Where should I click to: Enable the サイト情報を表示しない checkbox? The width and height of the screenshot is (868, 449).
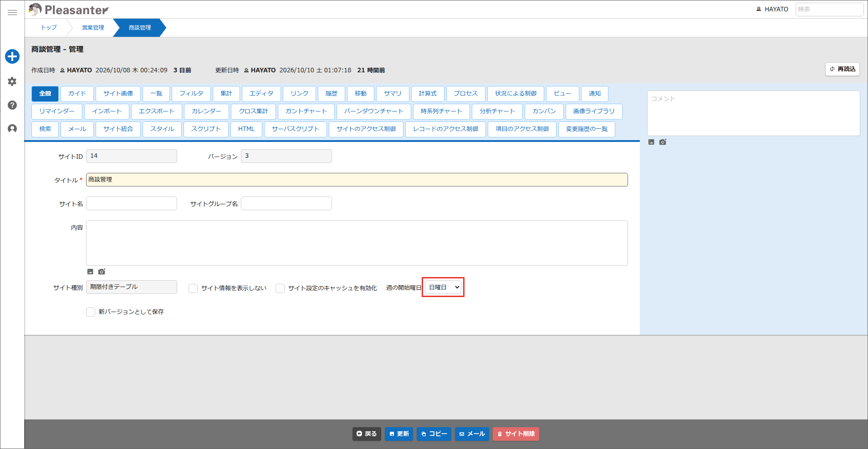(193, 288)
